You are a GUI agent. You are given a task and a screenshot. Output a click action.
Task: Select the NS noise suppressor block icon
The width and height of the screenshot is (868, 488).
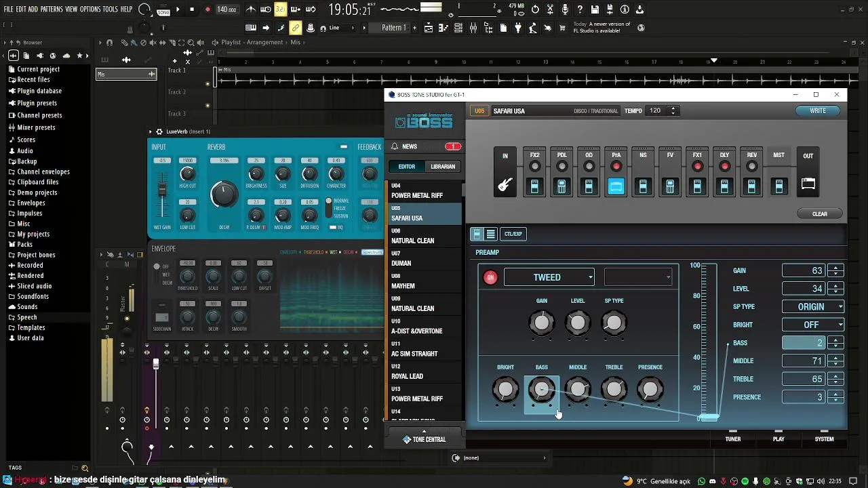click(x=643, y=186)
